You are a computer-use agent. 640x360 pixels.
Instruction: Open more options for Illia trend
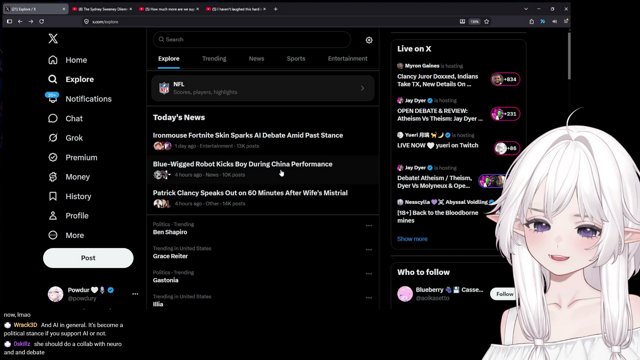(369, 298)
